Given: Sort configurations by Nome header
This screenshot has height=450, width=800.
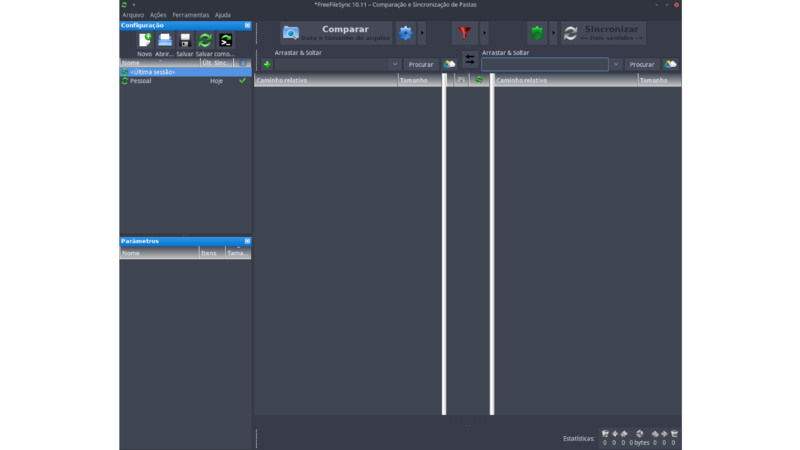Looking at the screenshot, I should 160,63.
